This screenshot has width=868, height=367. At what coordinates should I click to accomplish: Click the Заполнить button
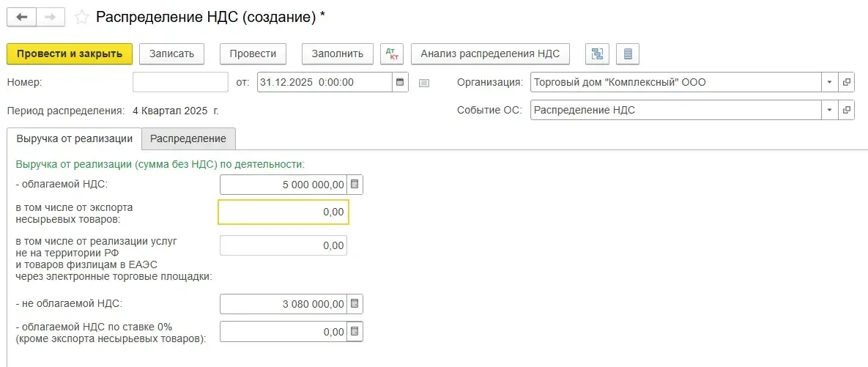pos(337,53)
